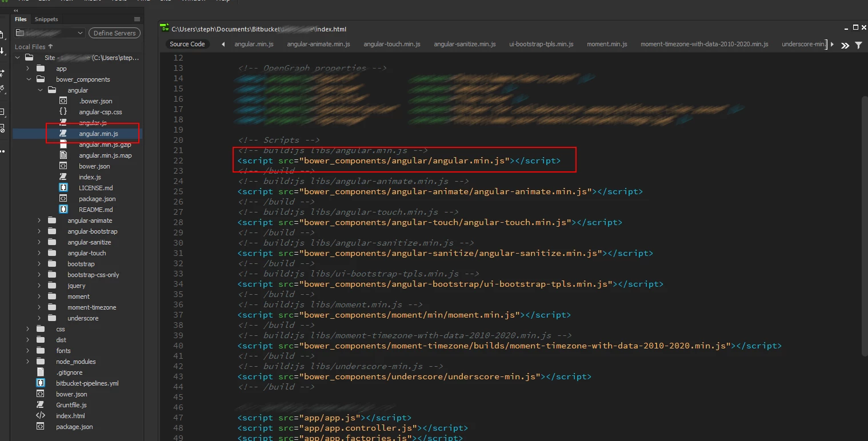Click the app/app.controller.js script line

(x=353, y=428)
